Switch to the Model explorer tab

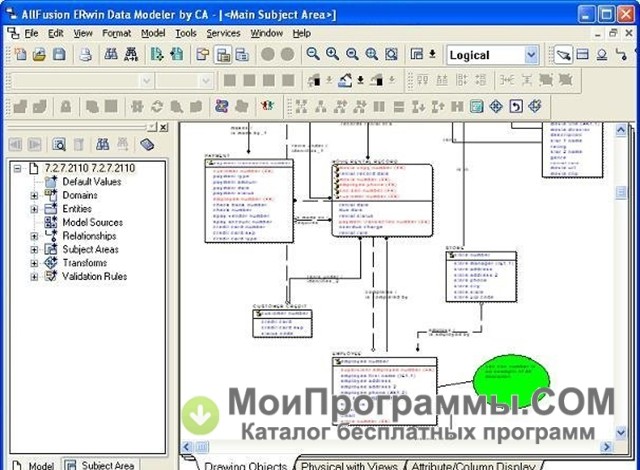pyautogui.click(x=34, y=465)
